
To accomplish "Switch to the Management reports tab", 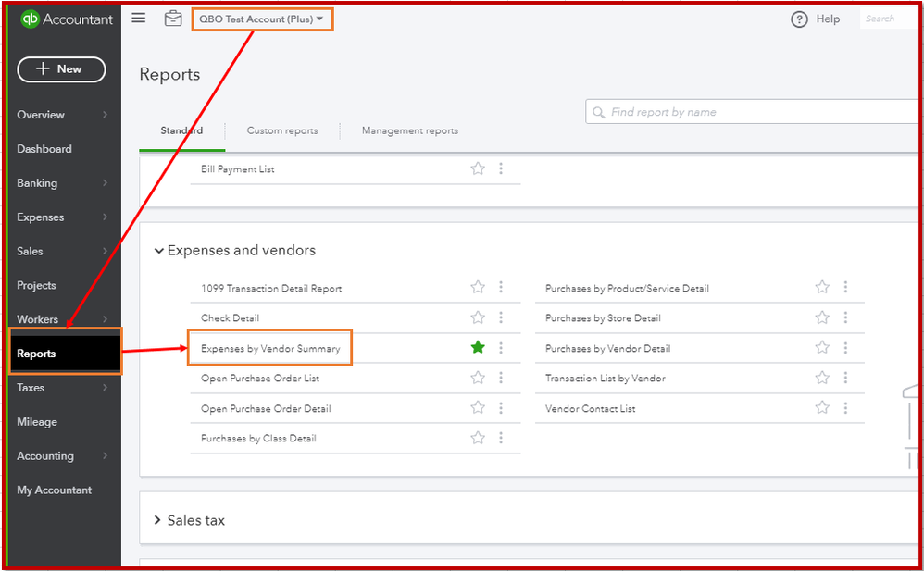I will (x=410, y=130).
